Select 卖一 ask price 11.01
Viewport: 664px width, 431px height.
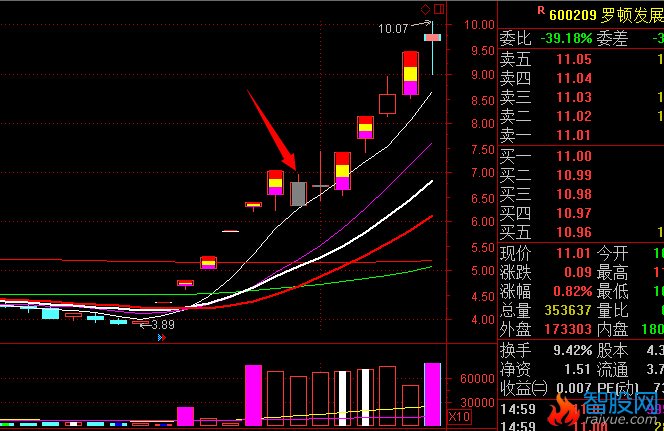(x=574, y=135)
